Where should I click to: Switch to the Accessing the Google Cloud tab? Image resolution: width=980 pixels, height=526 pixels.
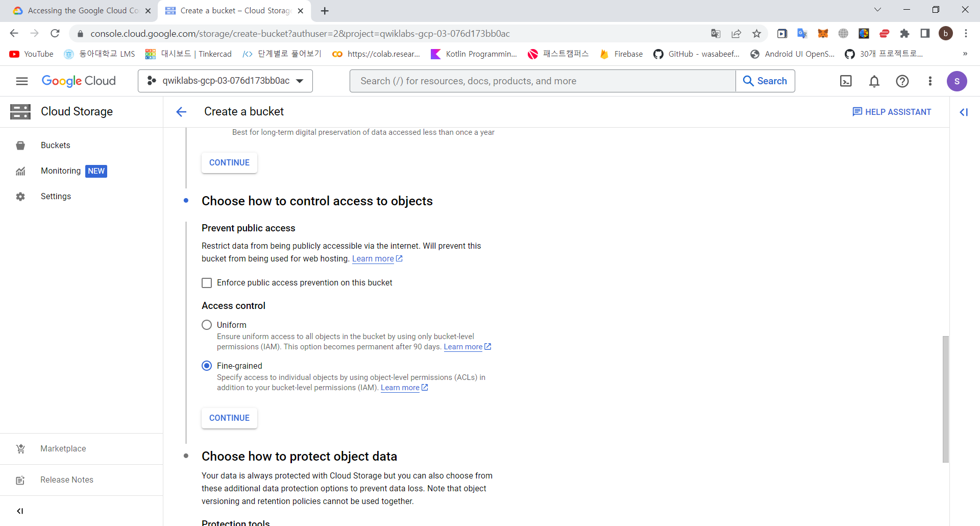tap(79, 11)
